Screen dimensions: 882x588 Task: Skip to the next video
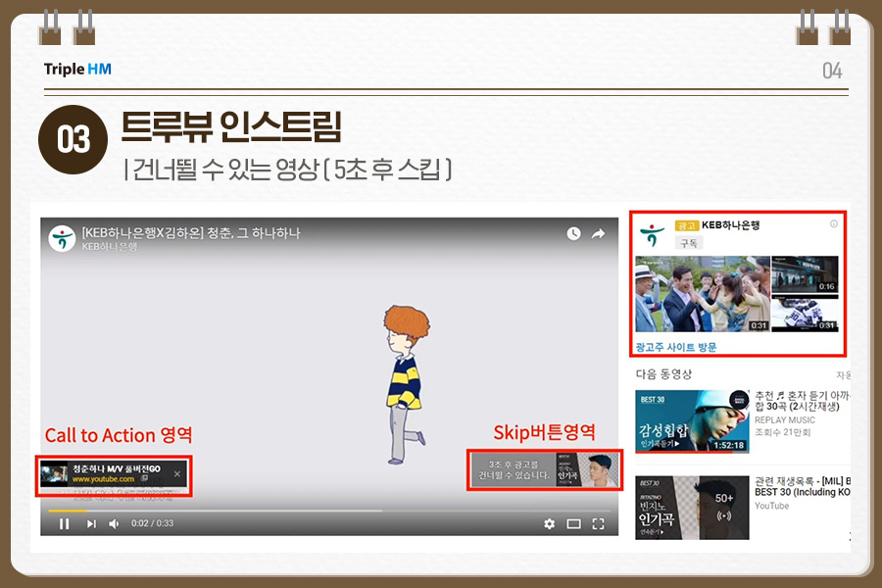pyautogui.click(x=91, y=524)
